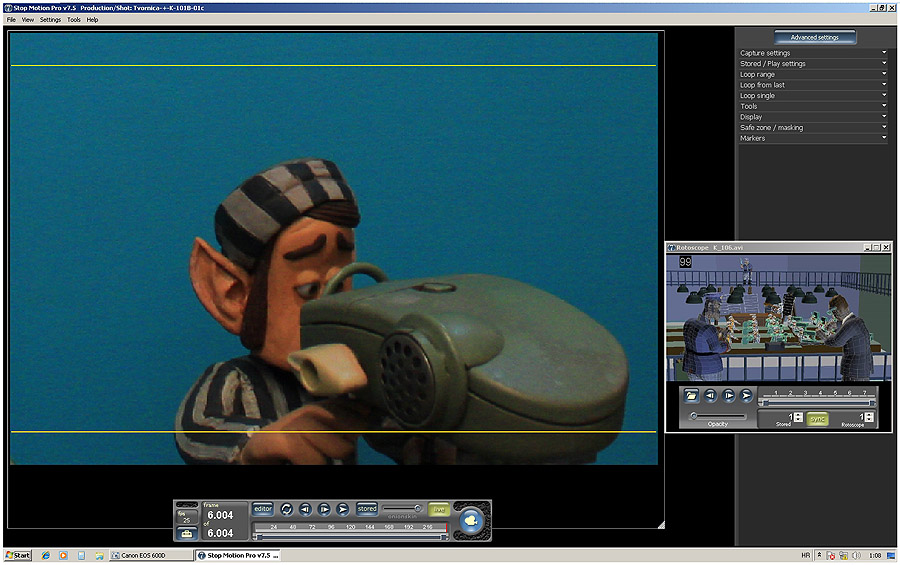Increment the Stored frame stepper
The image size is (900, 565).
coord(798,415)
